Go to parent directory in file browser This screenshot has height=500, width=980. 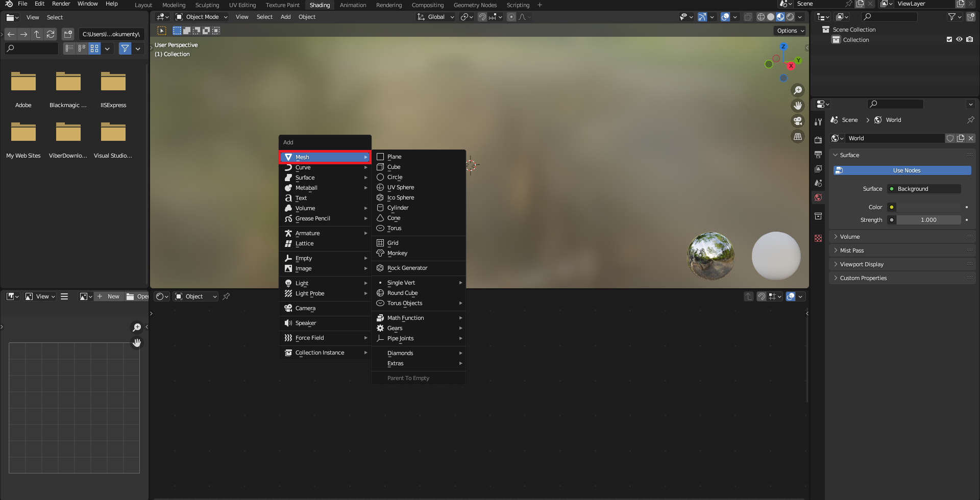tap(37, 34)
